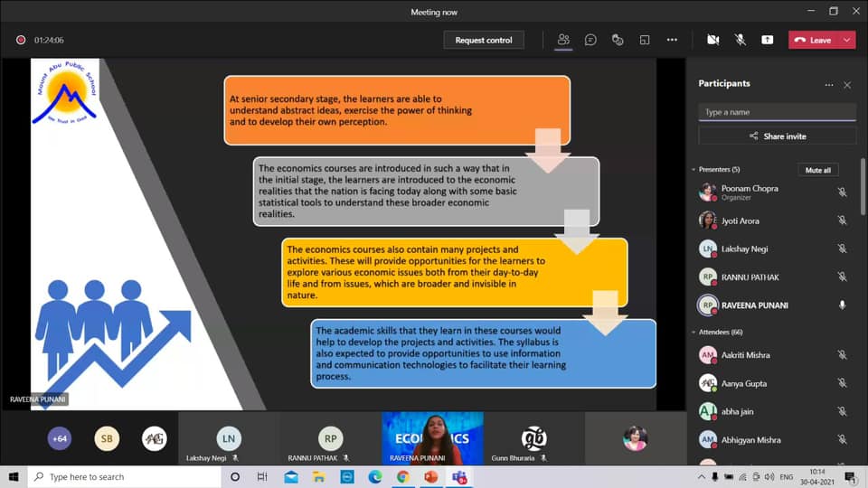
Task: Open the meeting chat icon
Action: tap(590, 40)
